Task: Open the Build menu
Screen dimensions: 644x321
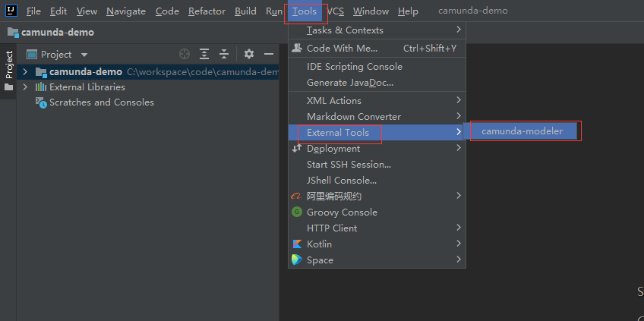Action: pos(245,11)
